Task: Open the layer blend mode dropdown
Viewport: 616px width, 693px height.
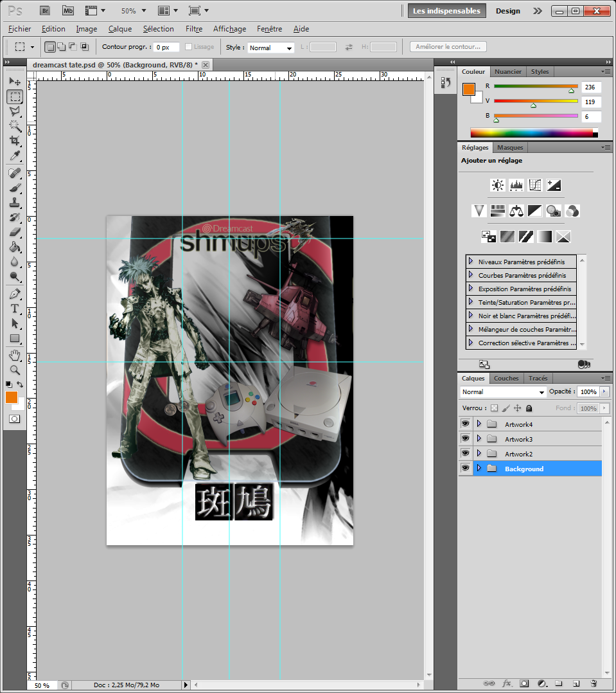Action: 503,392
